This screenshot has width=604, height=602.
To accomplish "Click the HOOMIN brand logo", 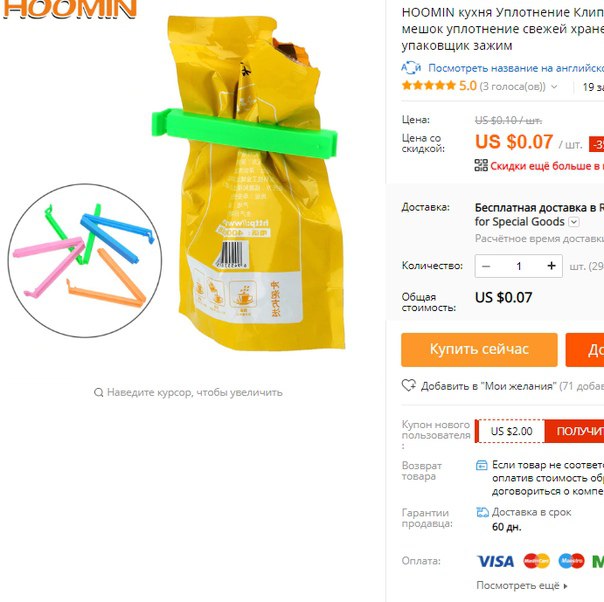I will click(70, 8).
